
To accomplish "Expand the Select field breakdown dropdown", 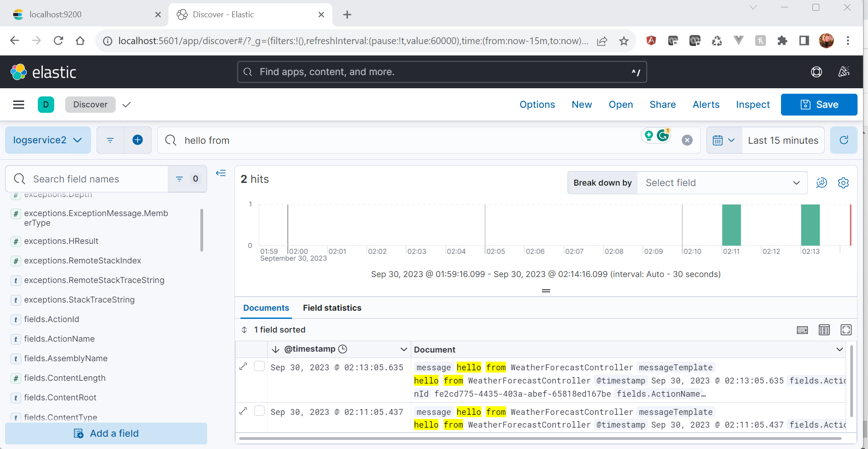I will point(722,182).
